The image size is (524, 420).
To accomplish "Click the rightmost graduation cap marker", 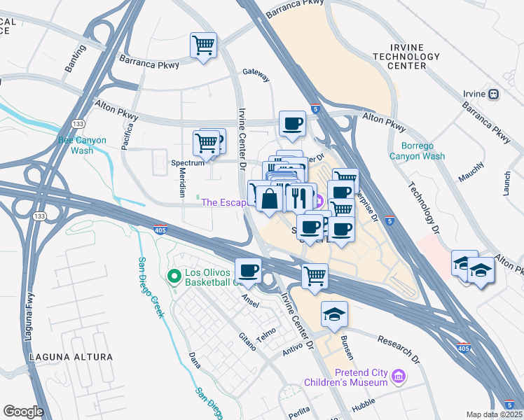I will click(481, 272).
